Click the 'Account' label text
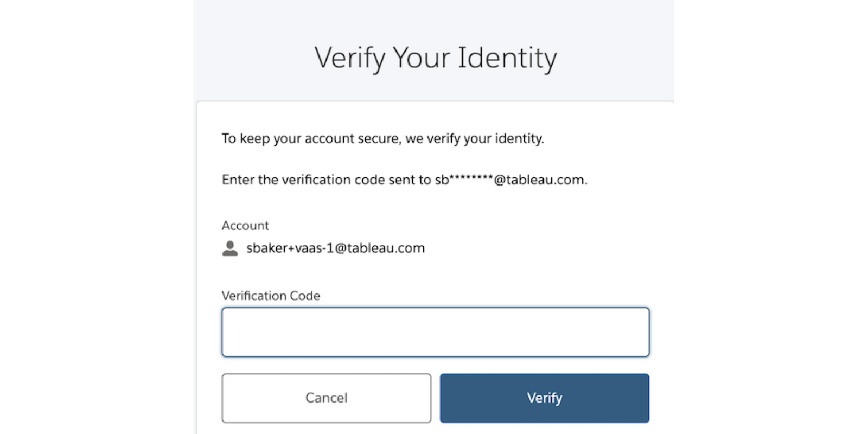This screenshot has height=434, width=868. (245, 225)
